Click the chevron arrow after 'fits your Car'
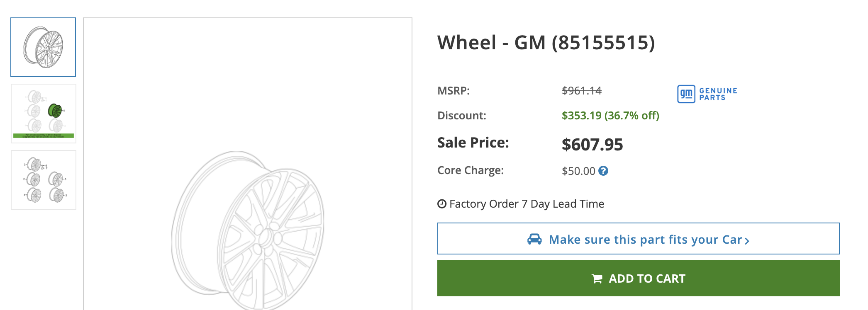Image resolution: width=868 pixels, height=310 pixels. [x=747, y=241]
